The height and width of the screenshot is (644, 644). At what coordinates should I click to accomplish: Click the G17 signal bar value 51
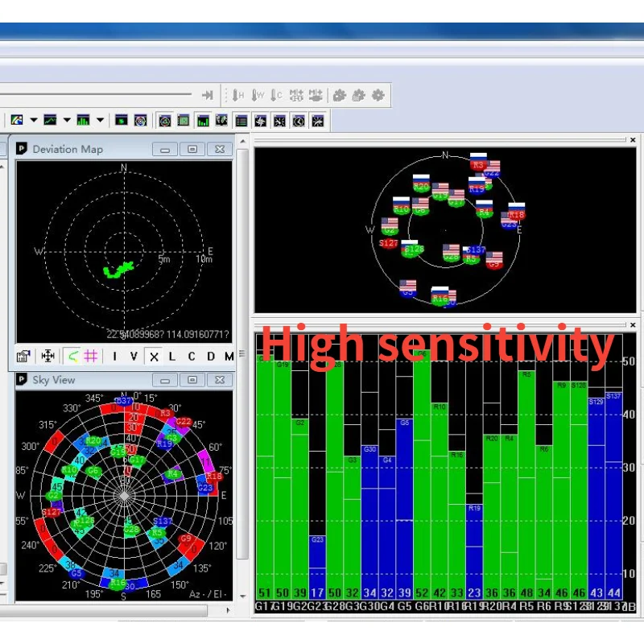tap(265, 592)
